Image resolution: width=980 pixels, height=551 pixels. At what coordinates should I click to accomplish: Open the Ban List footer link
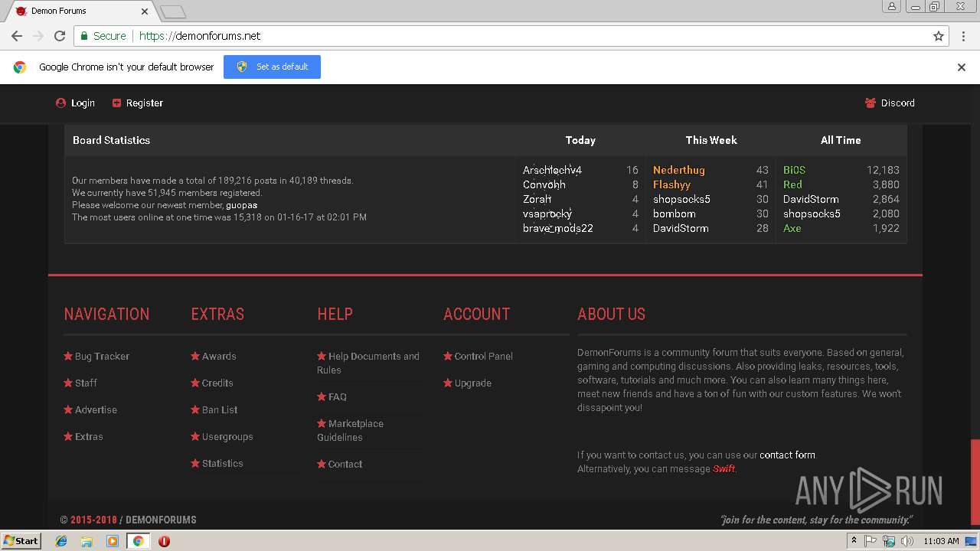pos(220,409)
